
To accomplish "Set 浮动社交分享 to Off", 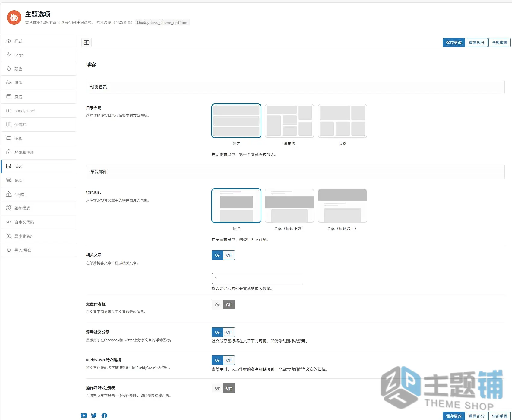I will tap(229, 332).
